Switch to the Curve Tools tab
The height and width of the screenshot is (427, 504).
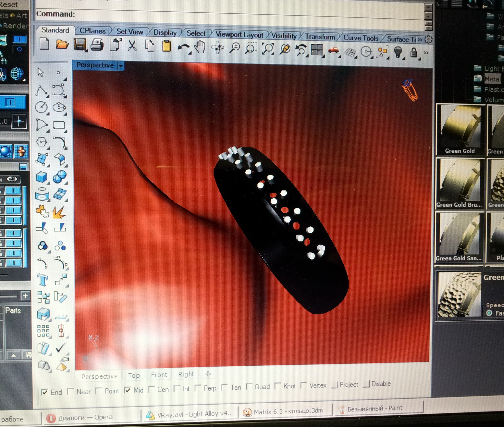point(361,38)
